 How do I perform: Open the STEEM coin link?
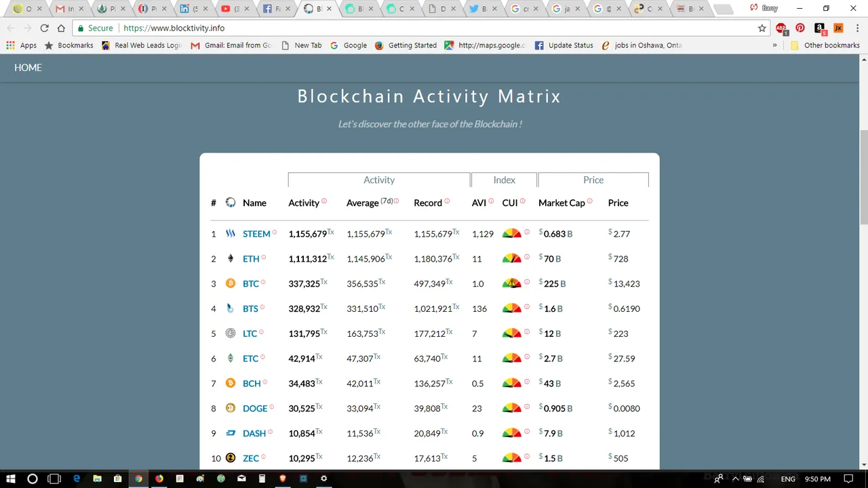point(256,234)
